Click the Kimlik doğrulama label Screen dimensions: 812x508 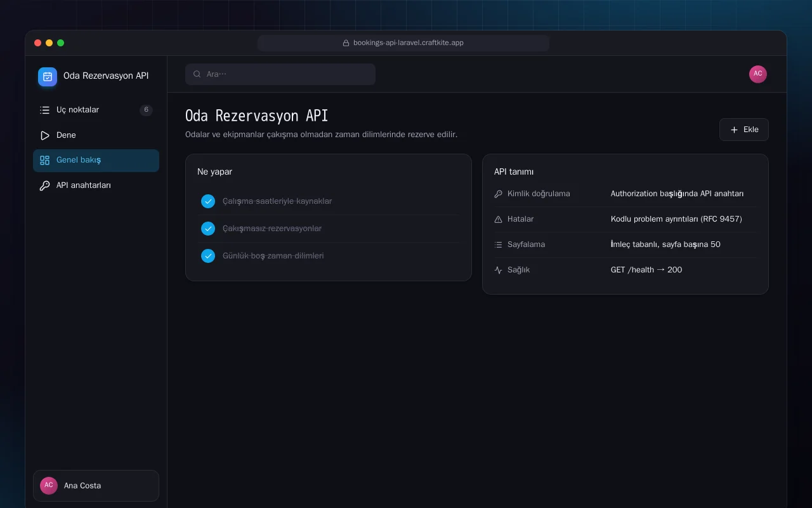coord(539,194)
